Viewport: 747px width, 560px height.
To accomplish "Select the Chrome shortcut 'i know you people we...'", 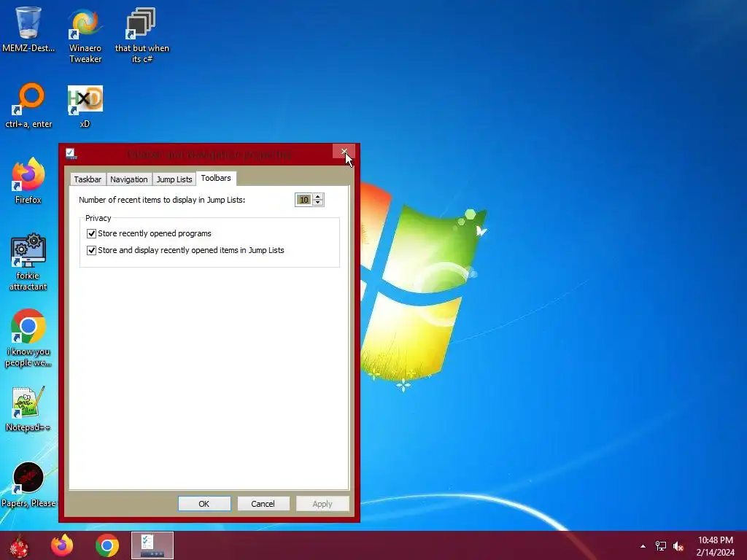I will (28, 338).
